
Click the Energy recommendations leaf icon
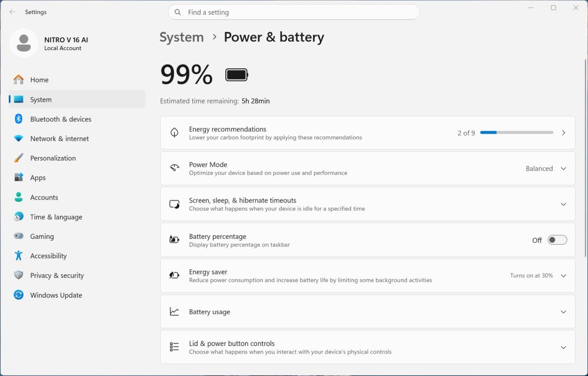point(175,132)
